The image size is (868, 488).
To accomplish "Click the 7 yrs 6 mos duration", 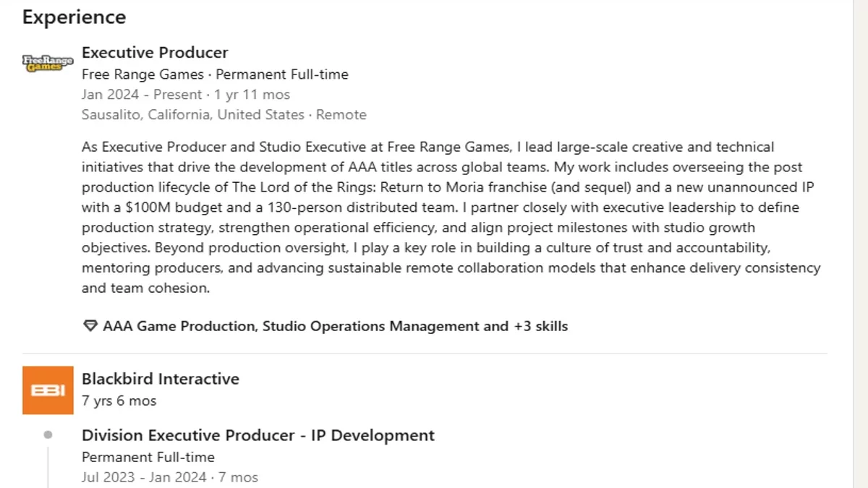I will coord(119,401).
